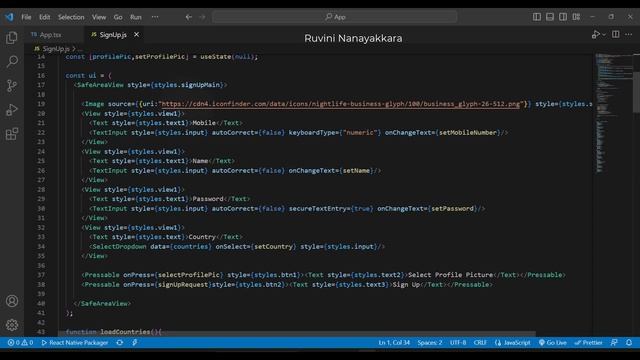Change file encoding UTF-8
Viewport: 640px width, 360px height.
coord(458,342)
